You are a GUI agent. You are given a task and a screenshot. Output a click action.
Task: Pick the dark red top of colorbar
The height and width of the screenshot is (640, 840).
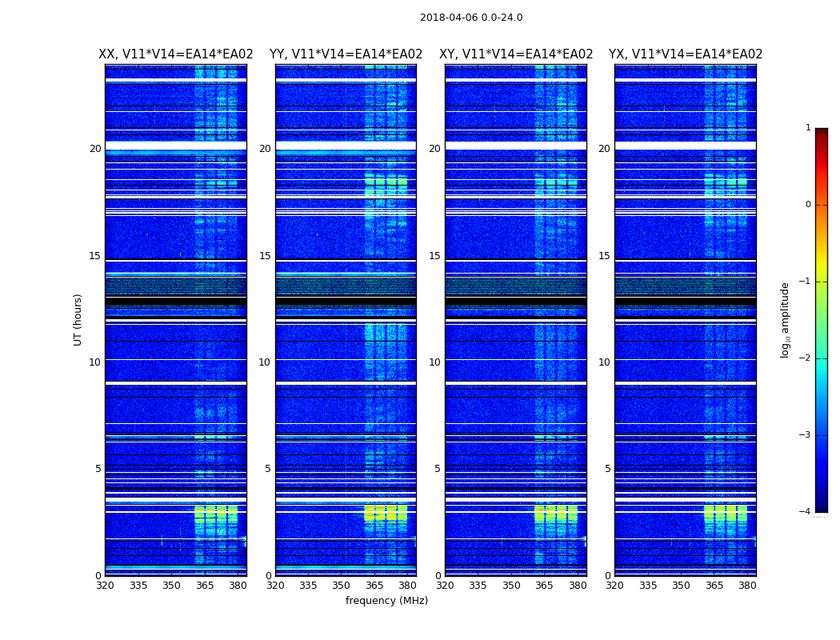tap(822, 132)
